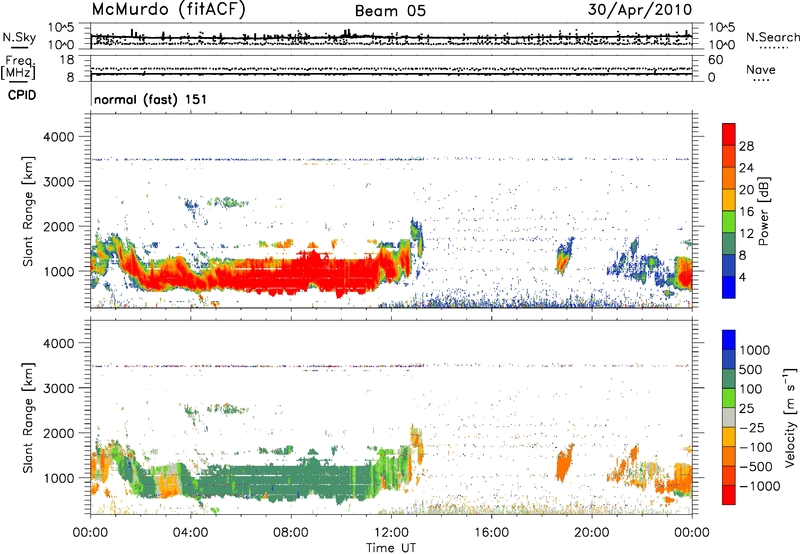Image resolution: width=800 pixels, height=554 pixels.
Task: Click the -1000 label on Velocity colorbar
Action: coord(760,486)
